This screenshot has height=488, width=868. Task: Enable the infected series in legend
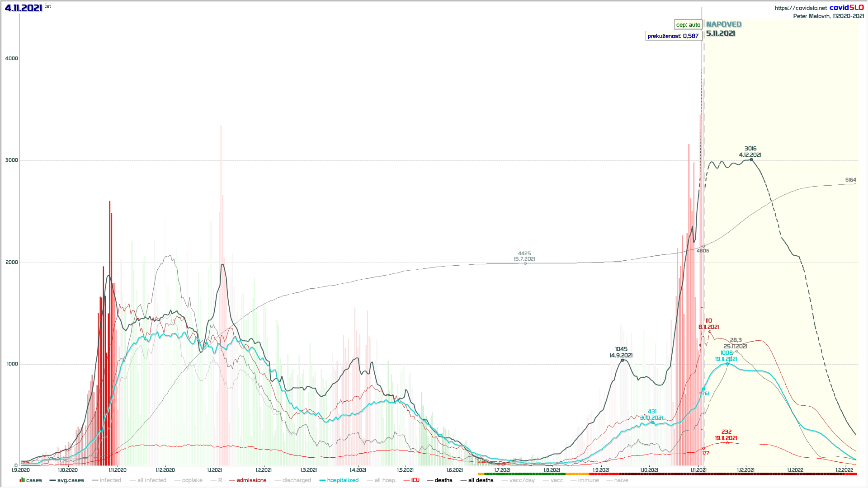point(110,480)
